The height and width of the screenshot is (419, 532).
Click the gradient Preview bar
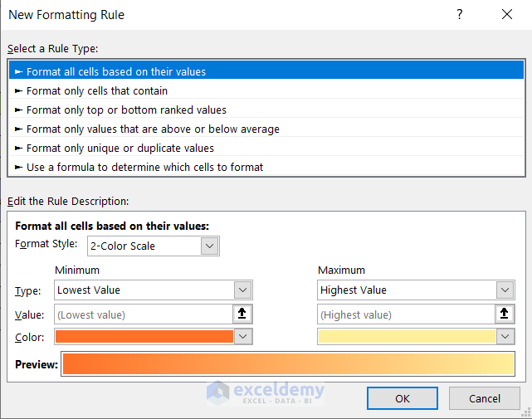[289, 365]
